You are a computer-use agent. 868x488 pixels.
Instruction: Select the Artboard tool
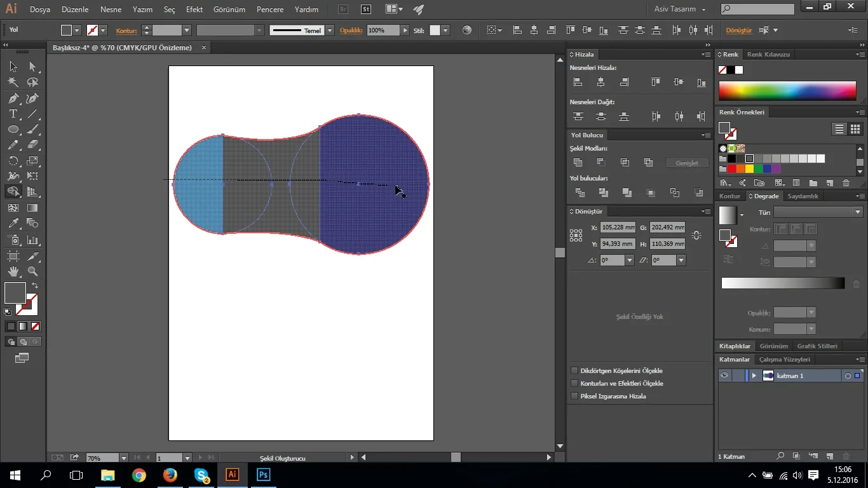[13, 256]
